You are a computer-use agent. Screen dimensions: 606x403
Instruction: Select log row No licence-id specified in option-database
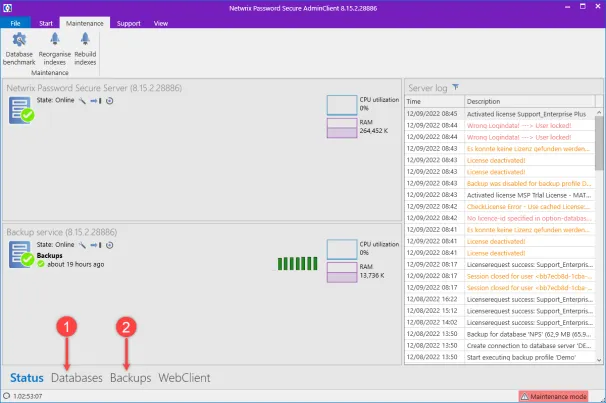(x=500, y=218)
